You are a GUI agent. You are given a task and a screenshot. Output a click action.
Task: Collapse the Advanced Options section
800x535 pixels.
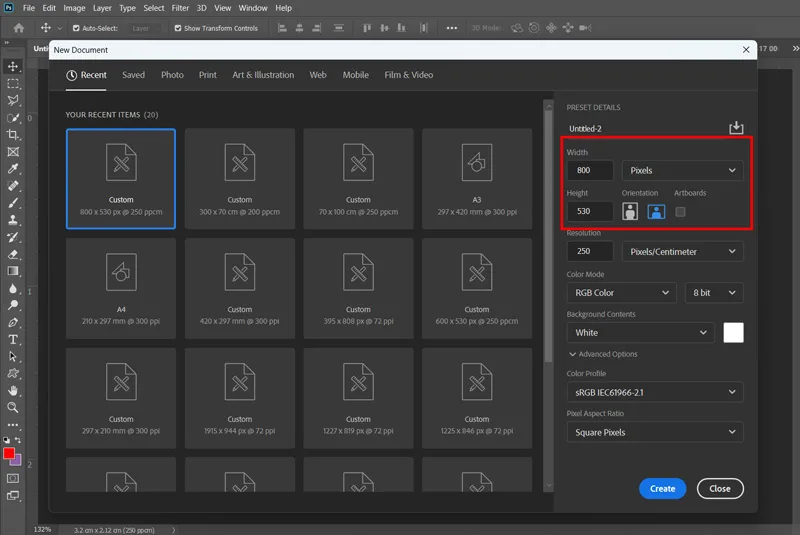tap(603, 354)
